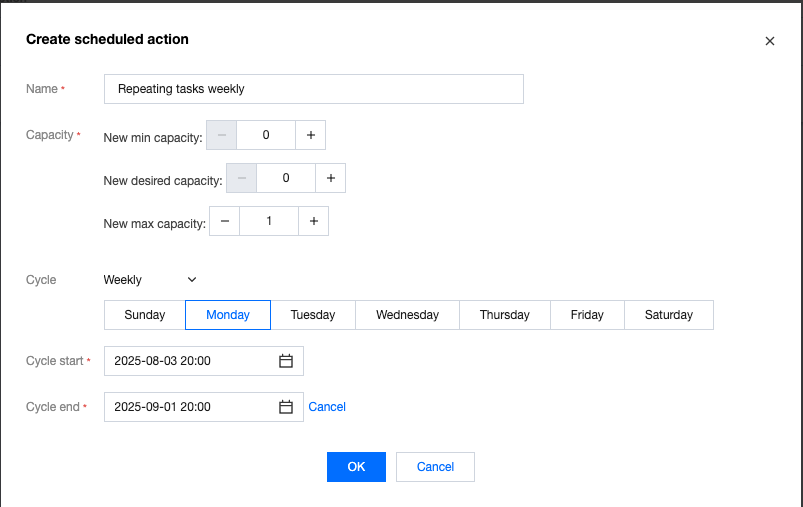
Task: Toggle Sunday in the weekly cycle
Action: click(x=145, y=315)
